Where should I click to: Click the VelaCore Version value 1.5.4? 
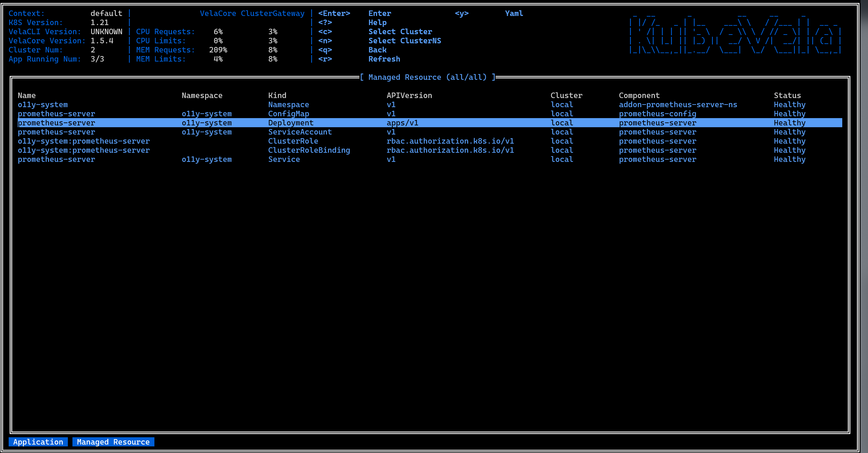(x=102, y=41)
